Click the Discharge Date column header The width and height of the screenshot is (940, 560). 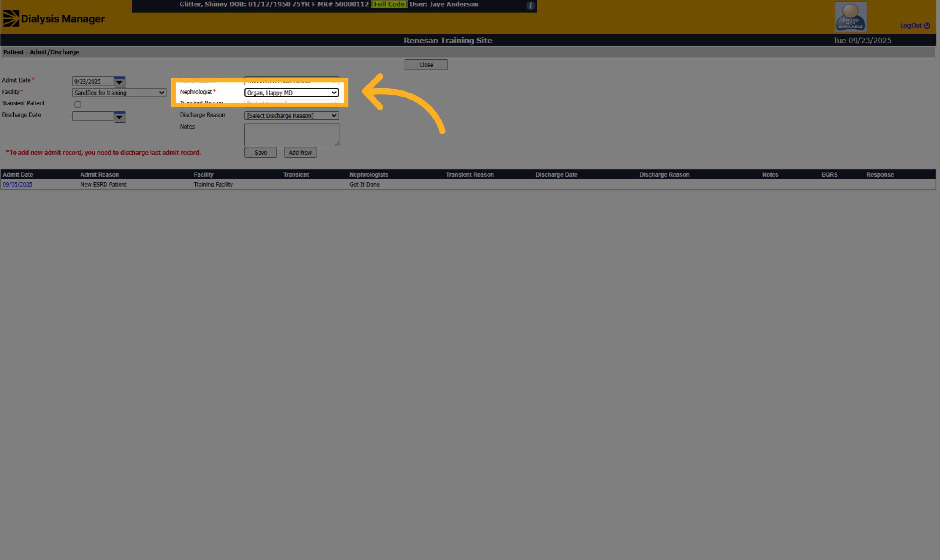(x=556, y=175)
